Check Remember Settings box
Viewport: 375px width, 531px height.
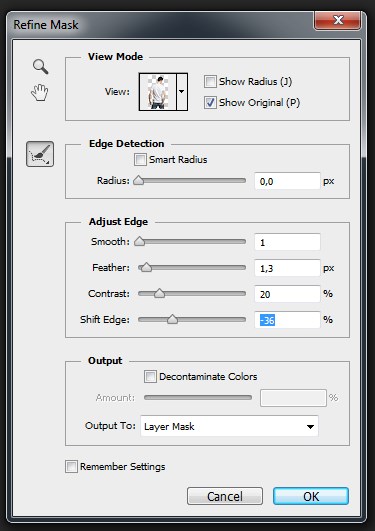[x=71, y=467]
